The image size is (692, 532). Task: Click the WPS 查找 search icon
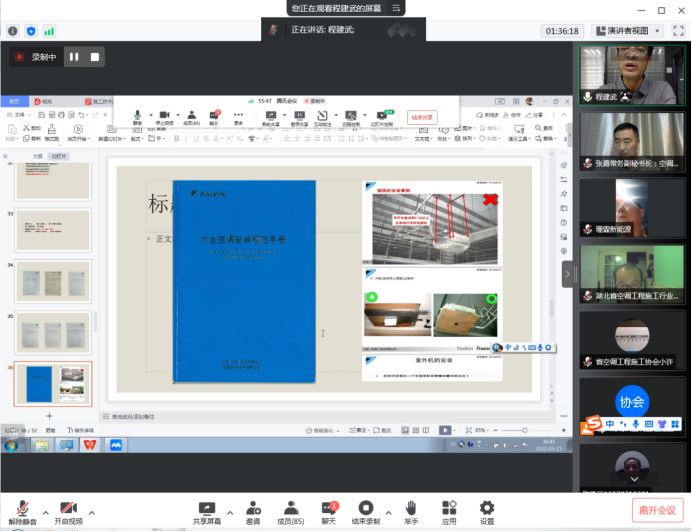click(544, 128)
